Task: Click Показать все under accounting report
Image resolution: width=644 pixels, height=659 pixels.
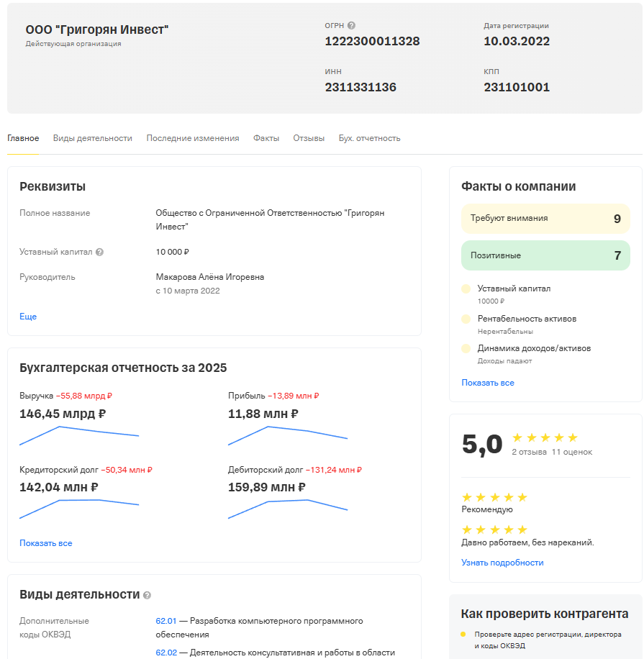Action: coord(46,543)
